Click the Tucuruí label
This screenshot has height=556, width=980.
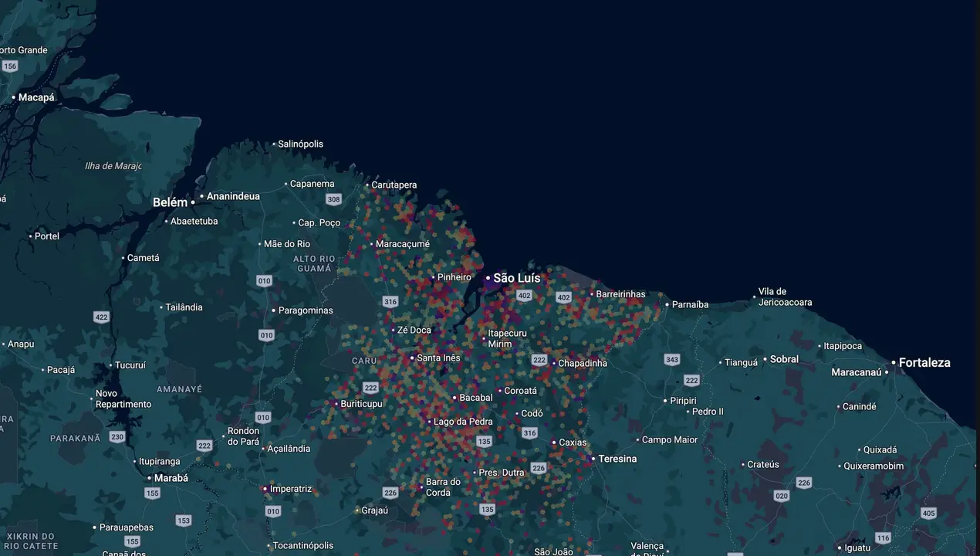(130, 365)
